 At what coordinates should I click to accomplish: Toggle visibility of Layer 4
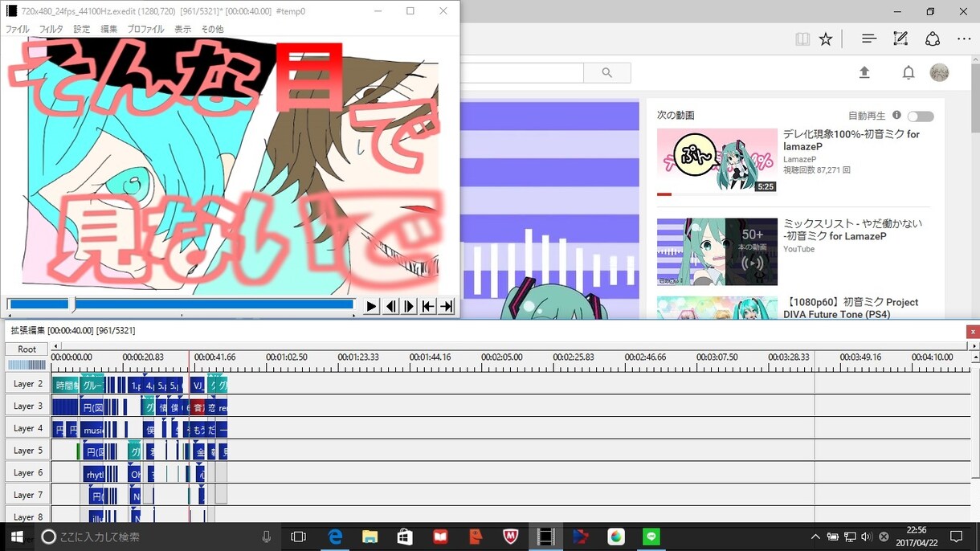pyautogui.click(x=28, y=428)
